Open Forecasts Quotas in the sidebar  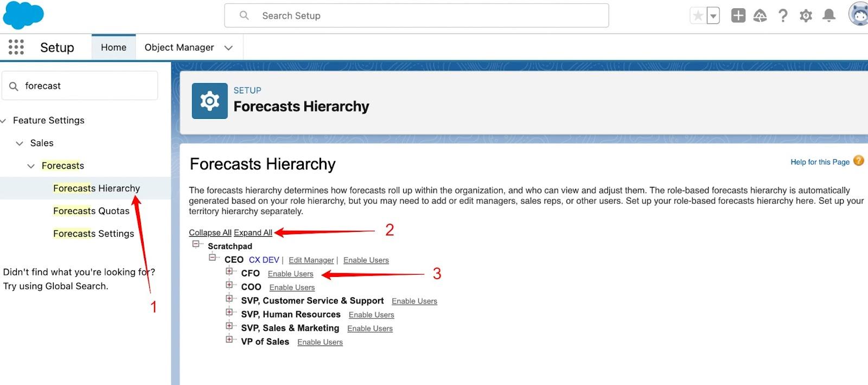(91, 211)
